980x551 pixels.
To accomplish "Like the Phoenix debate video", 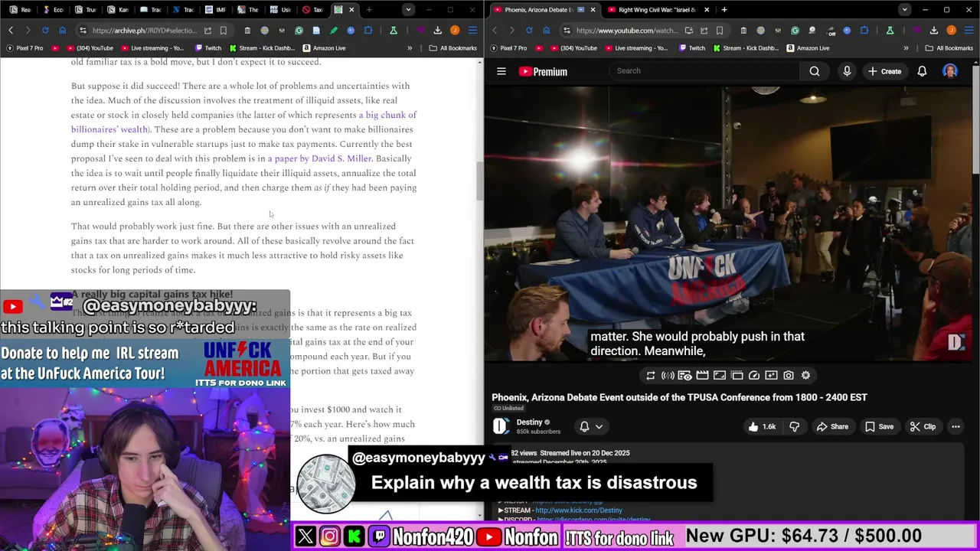I will (x=761, y=426).
